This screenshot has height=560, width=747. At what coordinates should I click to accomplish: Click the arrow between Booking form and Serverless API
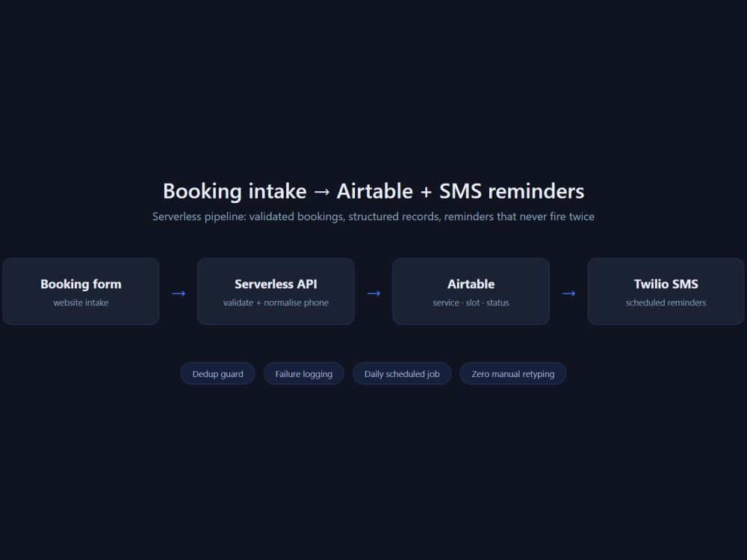[x=179, y=293]
